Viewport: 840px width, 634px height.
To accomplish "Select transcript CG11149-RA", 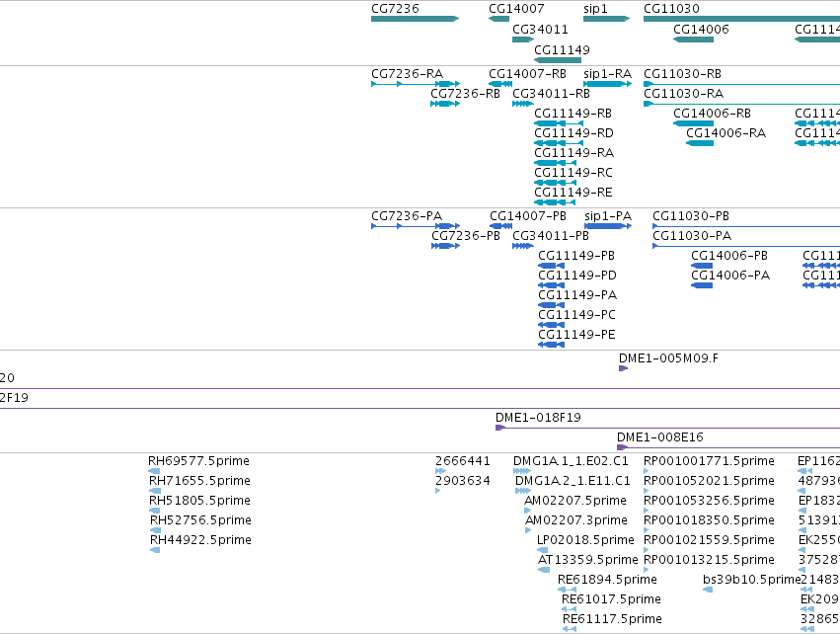I will [x=555, y=163].
